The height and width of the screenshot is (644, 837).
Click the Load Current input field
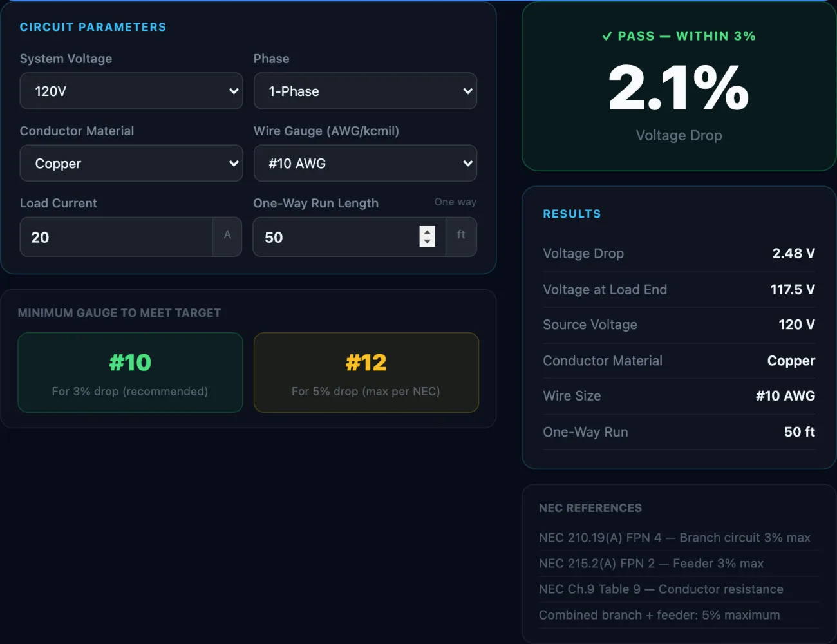[x=117, y=237]
